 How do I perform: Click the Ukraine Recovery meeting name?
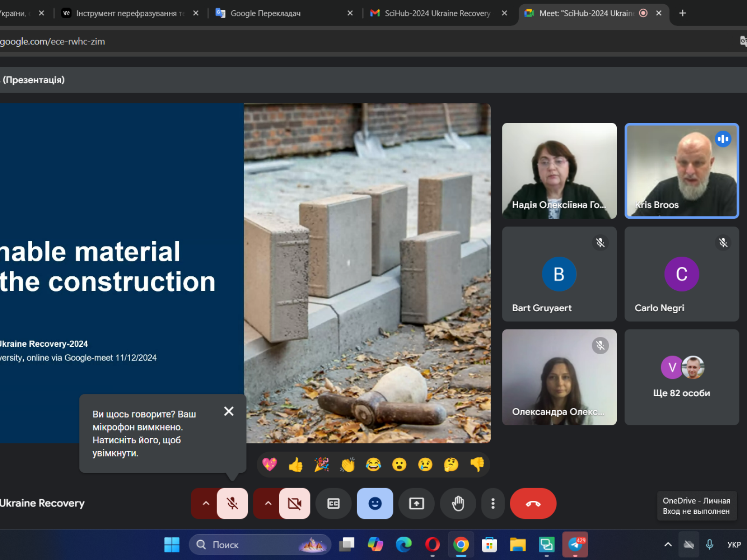[42, 503]
